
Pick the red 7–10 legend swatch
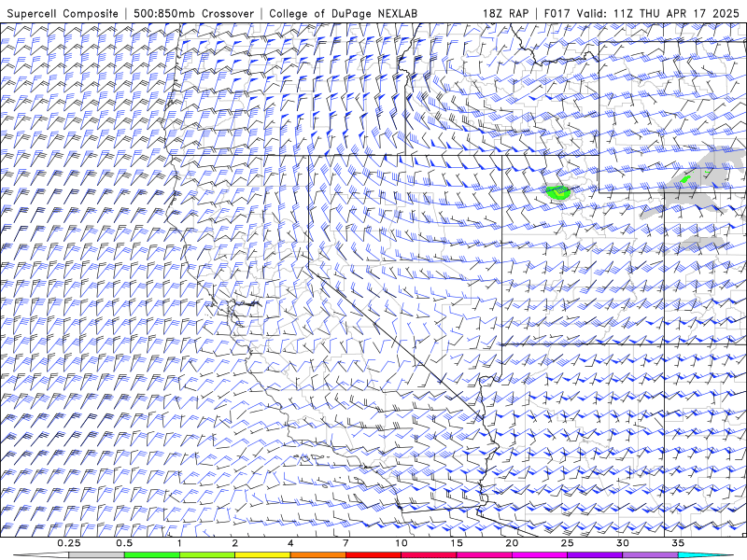coord(373,555)
